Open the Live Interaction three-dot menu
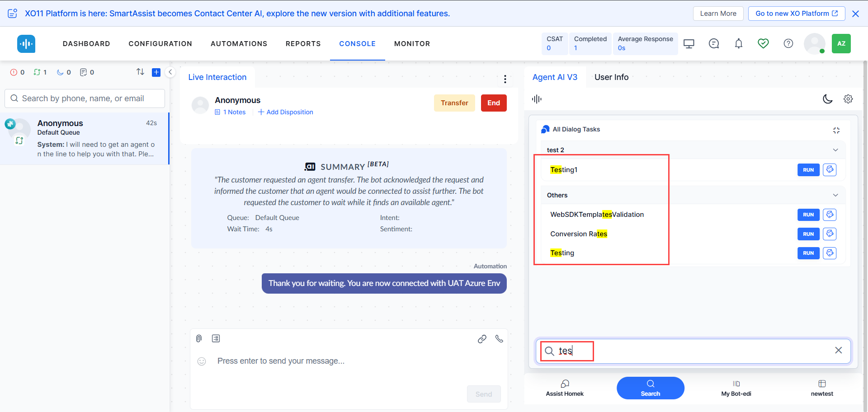This screenshot has width=868, height=412. point(505,79)
